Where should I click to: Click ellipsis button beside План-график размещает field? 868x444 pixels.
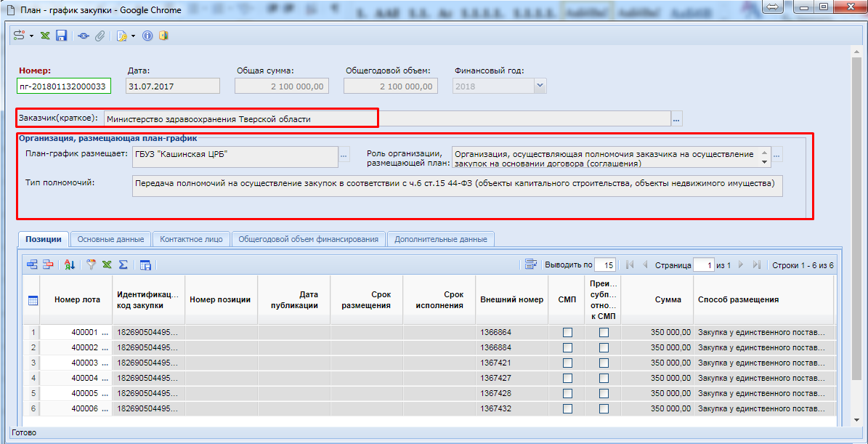[x=344, y=154]
